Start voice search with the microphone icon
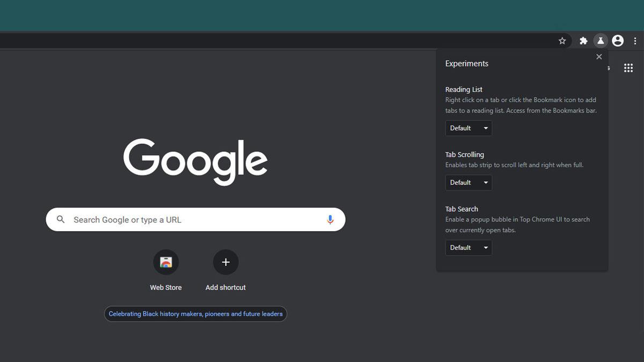 point(330,219)
